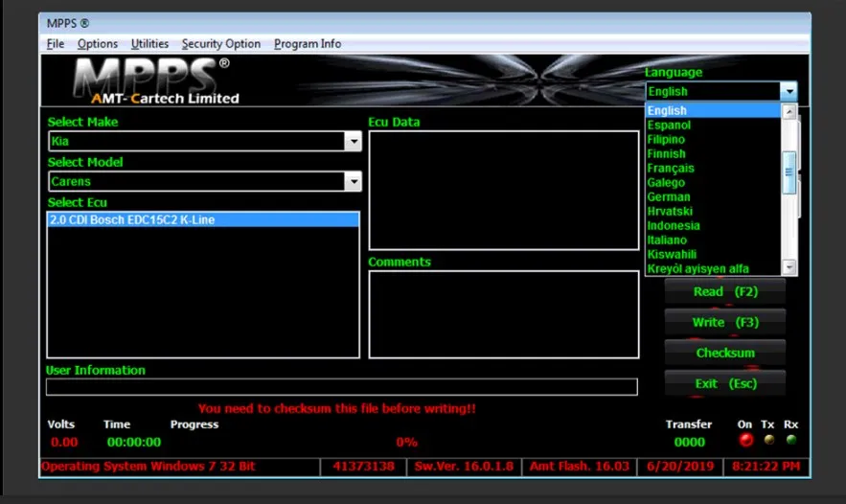The height and width of the screenshot is (504, 846).
Task: Click the Amt Flash. 16.03 status cell
Action: pyautogui.click(x=579, y=467)
